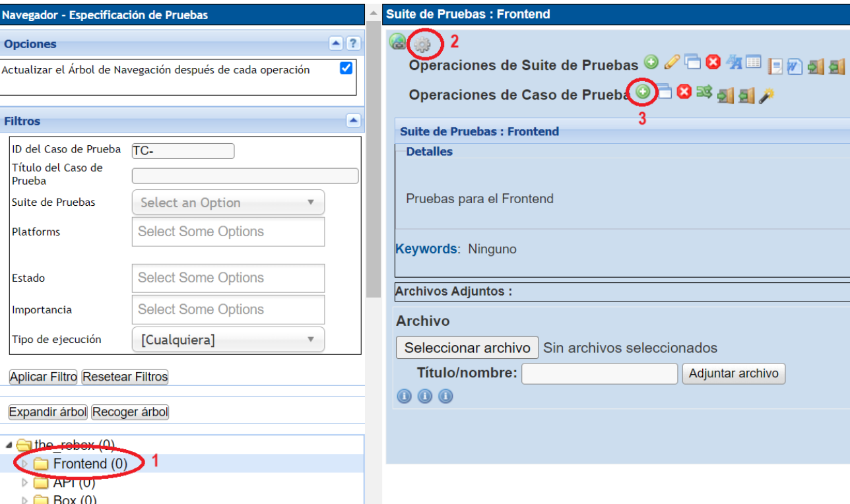Click green plus to add test suite

tap(651, 63)
